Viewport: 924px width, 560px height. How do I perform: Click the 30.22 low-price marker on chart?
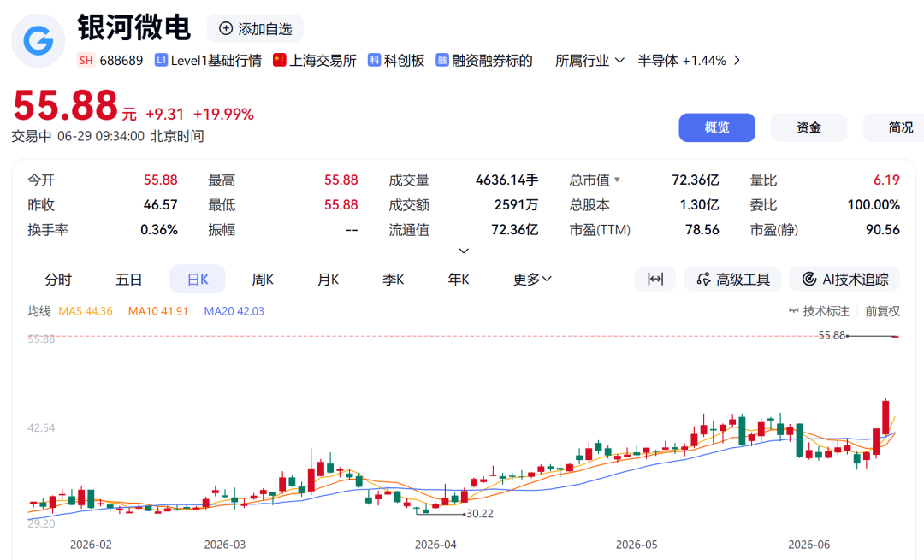point(480,514)
